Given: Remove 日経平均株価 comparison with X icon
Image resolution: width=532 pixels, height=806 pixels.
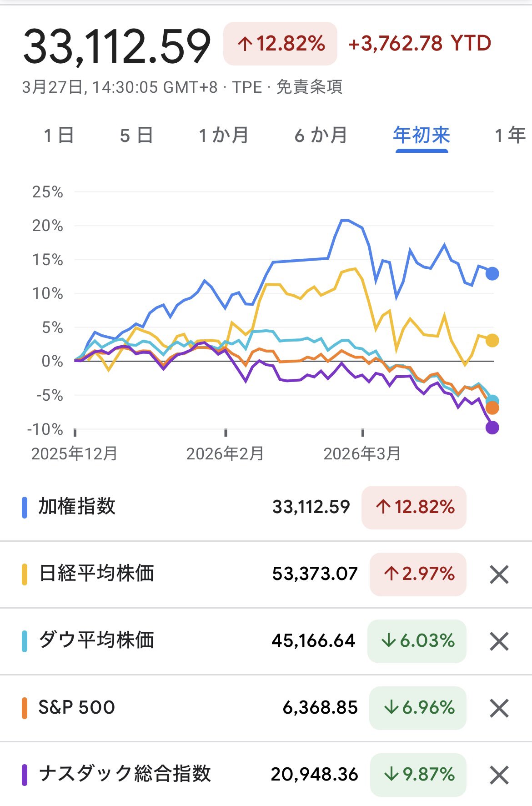Looking at the screenshot, I should (499, 574).
